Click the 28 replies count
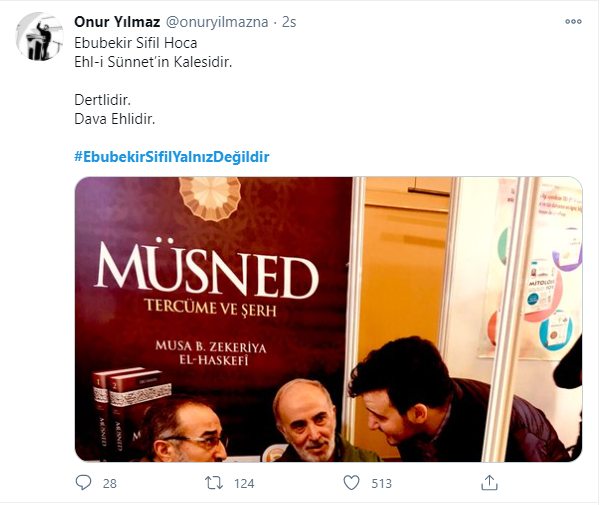The image size is (602, 505). (x=109, y=484)
